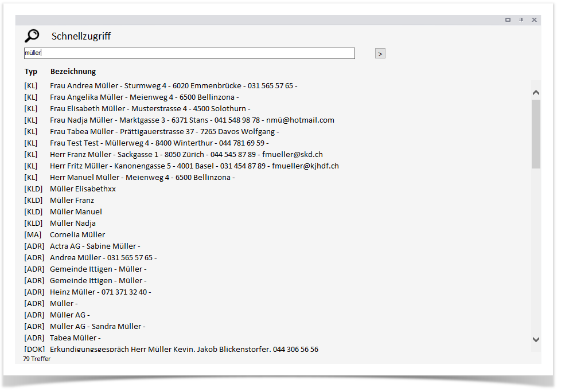Select KLD entry Müller Nadja
This screenshot has height=392, width=561.
[73, 224]
